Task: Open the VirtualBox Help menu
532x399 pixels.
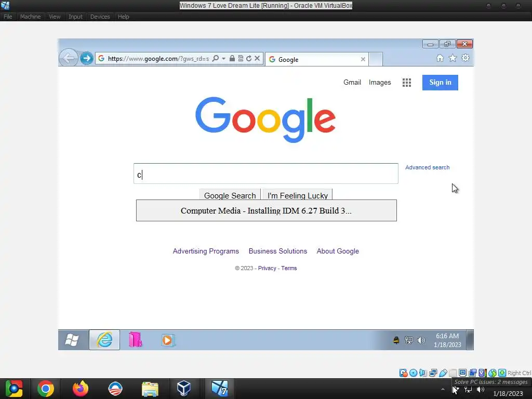Action: pos(123,17)
